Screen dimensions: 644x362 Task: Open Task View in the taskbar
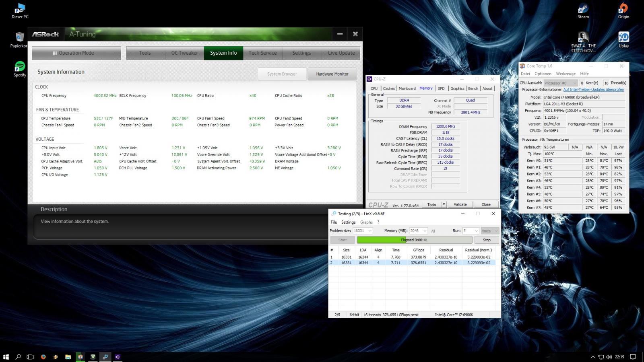tap(30, 357)
